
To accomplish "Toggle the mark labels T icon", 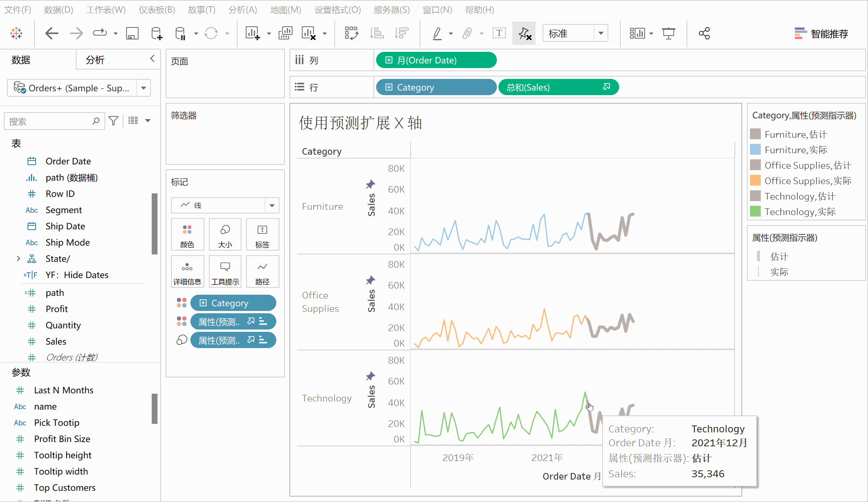I will click(x=499, y=34).
